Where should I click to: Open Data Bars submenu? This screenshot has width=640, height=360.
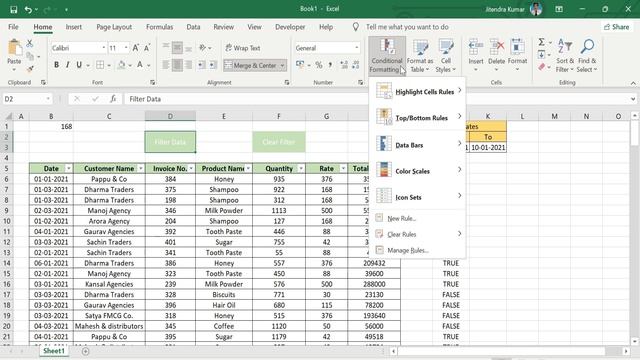click(418, 144)
